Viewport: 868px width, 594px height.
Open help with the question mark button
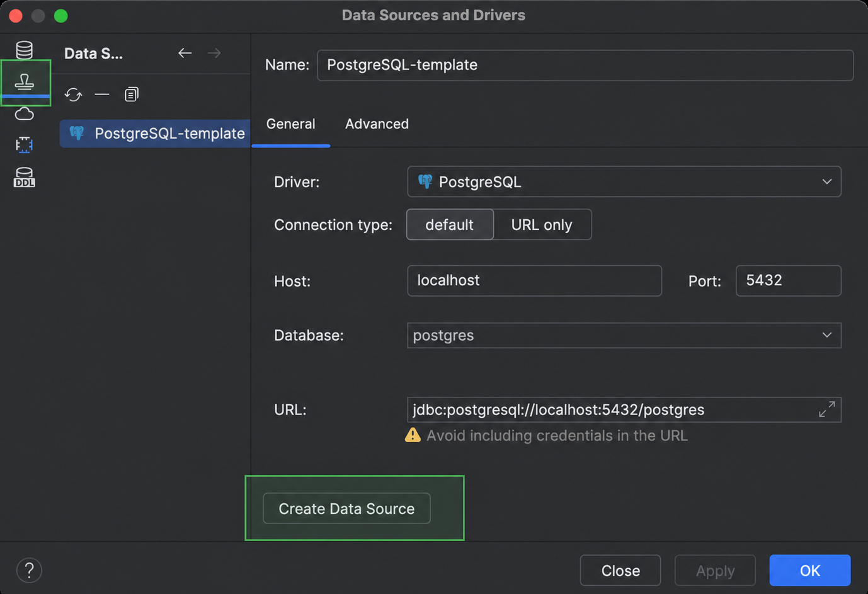coord(29,571)
